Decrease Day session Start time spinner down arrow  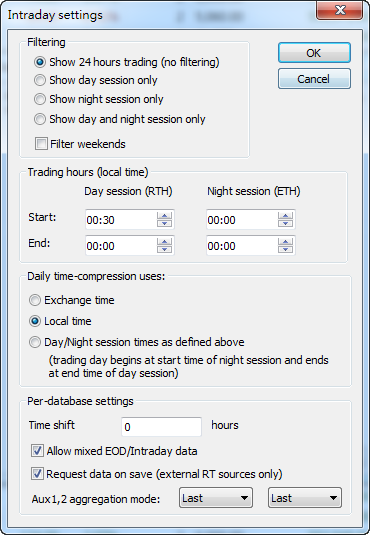165,223
